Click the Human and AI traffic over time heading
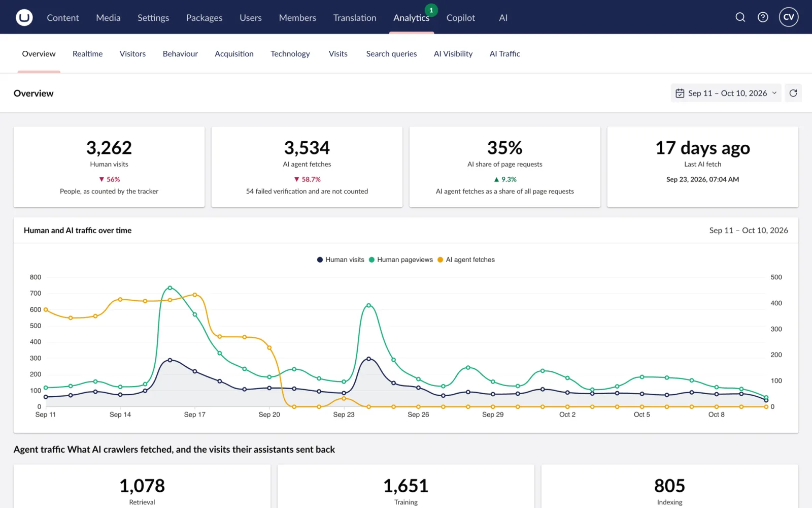This screenshot has width=812, height=508. pyautogui.click(x=78, y=230)
